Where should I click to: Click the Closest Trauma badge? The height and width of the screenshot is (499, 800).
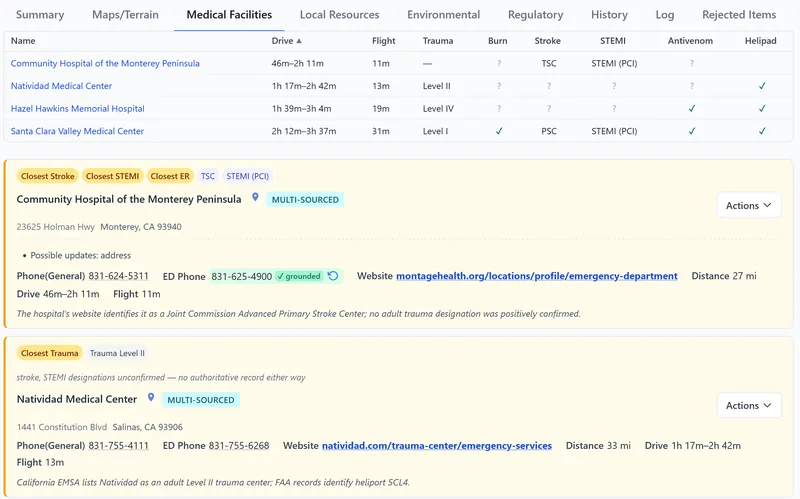[49, 353]
